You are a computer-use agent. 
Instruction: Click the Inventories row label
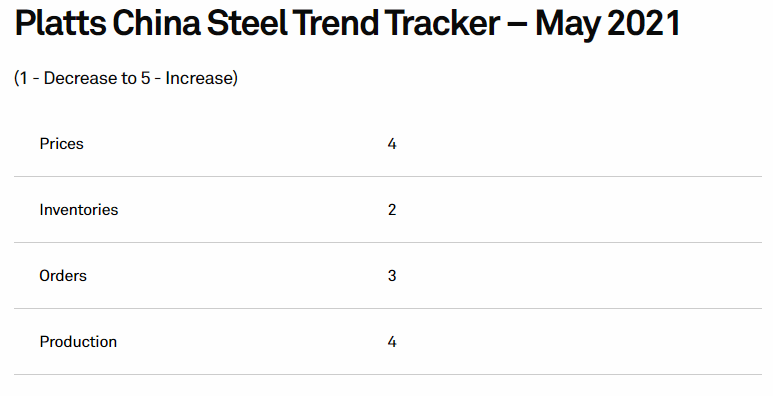pyautogui.click(x=79, y=210)
